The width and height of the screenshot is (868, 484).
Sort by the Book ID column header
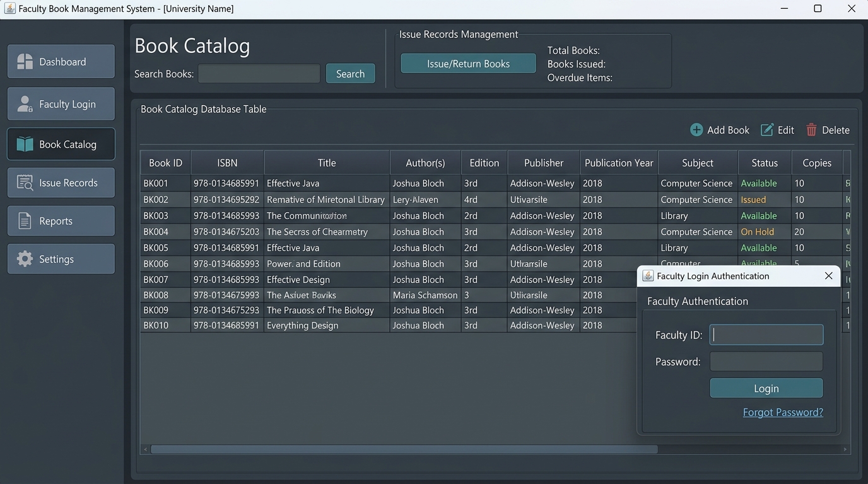[165, 163]
